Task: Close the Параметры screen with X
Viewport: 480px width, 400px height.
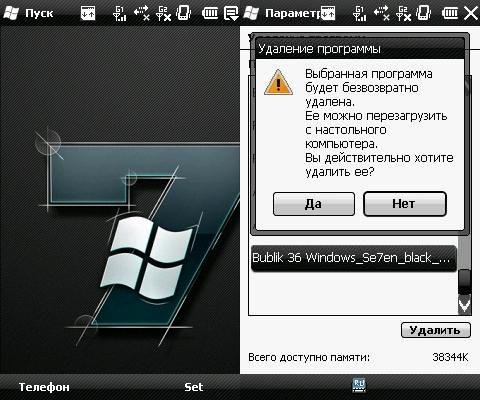Action: point(471,13)
